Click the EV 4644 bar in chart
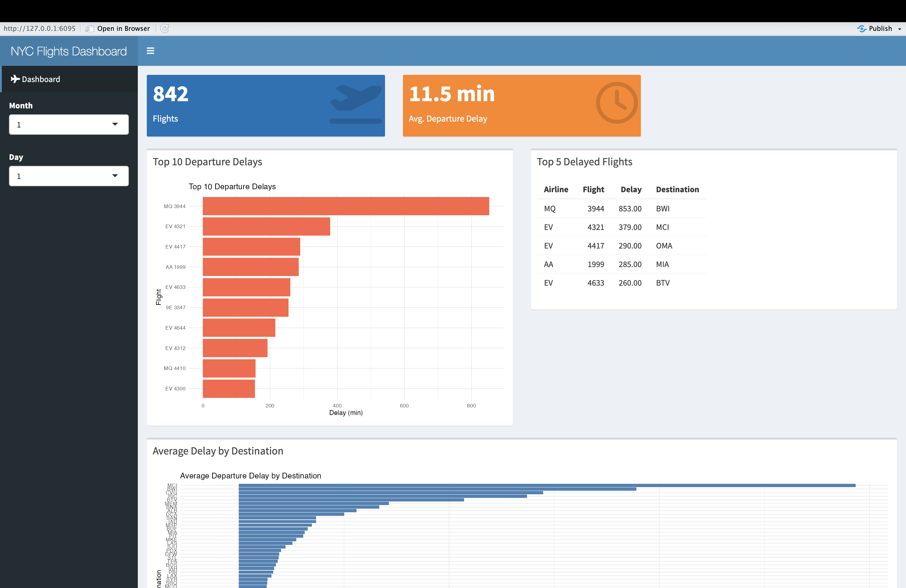 (x=239, y=328)
